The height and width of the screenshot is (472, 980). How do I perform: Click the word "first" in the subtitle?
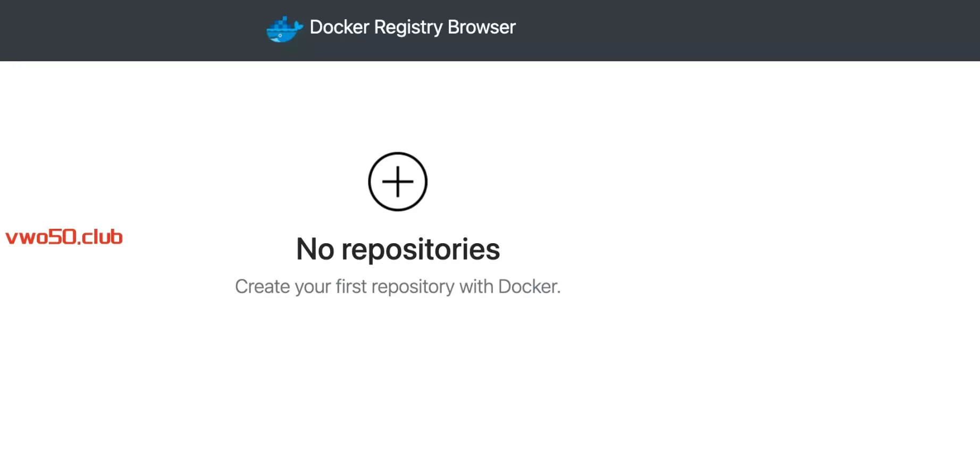pyautogui.click(x=351, y=287)
